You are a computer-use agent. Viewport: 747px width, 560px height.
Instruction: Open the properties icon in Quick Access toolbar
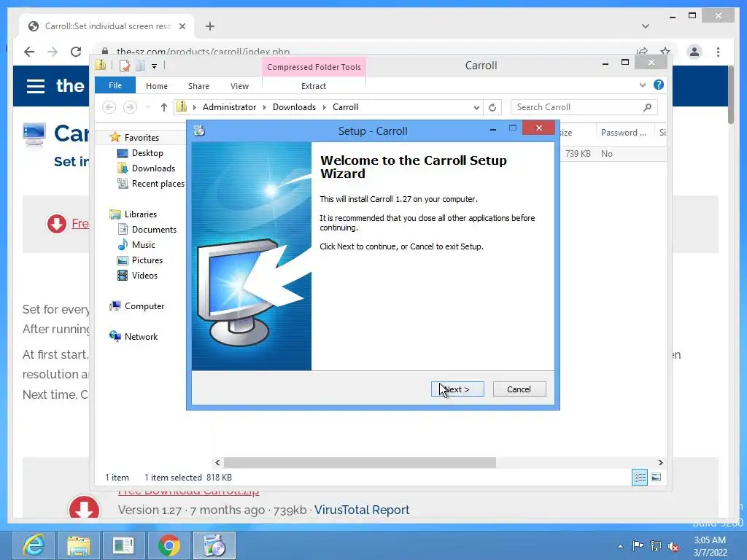[x=125, y=66]
